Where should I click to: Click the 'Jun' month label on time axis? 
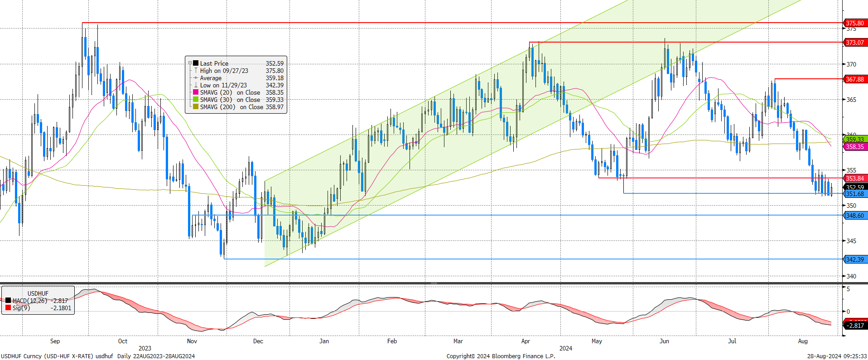click(x=664, y=341)
